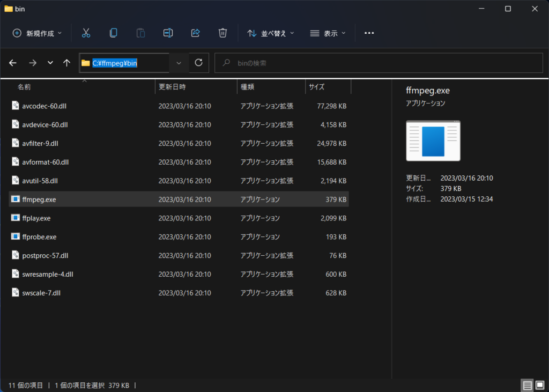The width and height of the screenshot is (549, 392).
Task: Click the Rename icon in toolbar
Action: [x=168, y=33]
